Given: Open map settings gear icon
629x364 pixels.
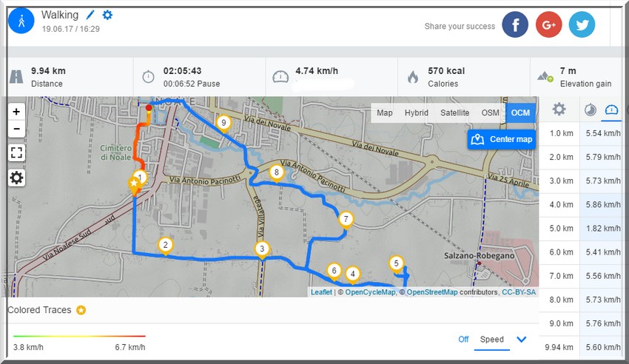Looking at the screenshot, I should point(16,178).
